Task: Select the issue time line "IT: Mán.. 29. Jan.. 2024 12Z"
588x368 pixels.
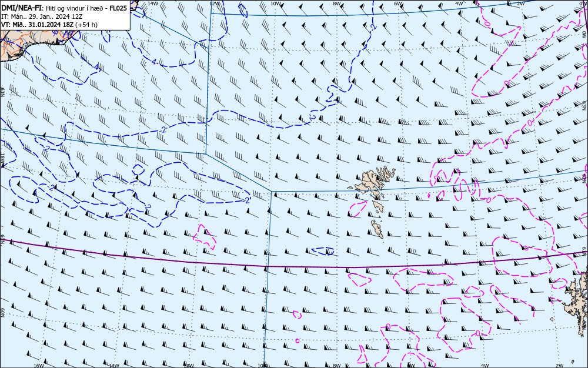Action: coord(41,16)
